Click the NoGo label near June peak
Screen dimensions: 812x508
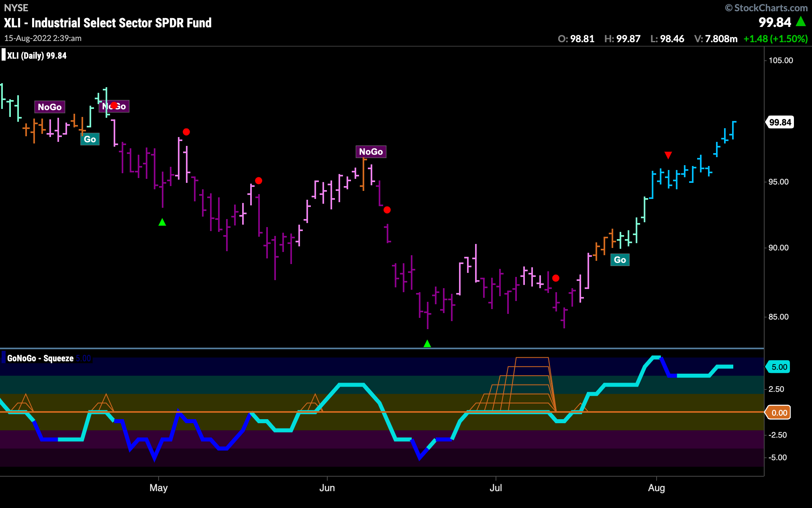click(x=371, y=152)
